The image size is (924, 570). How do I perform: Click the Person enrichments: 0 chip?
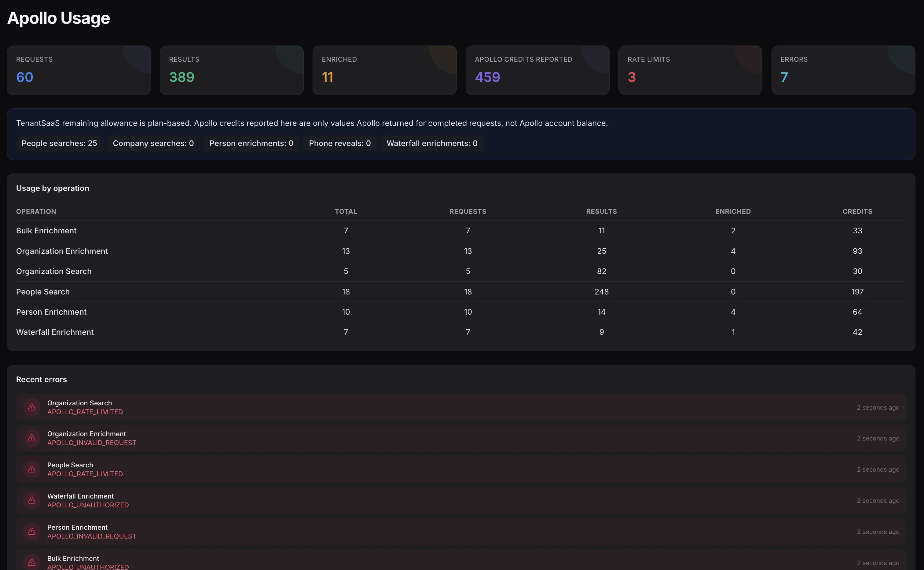coord(251,143)
